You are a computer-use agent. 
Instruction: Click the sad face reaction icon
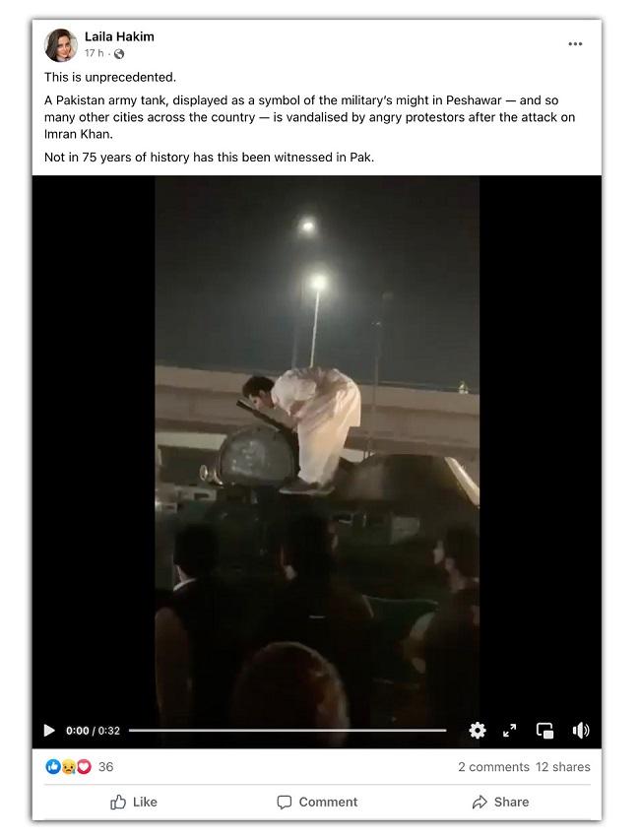68,766
